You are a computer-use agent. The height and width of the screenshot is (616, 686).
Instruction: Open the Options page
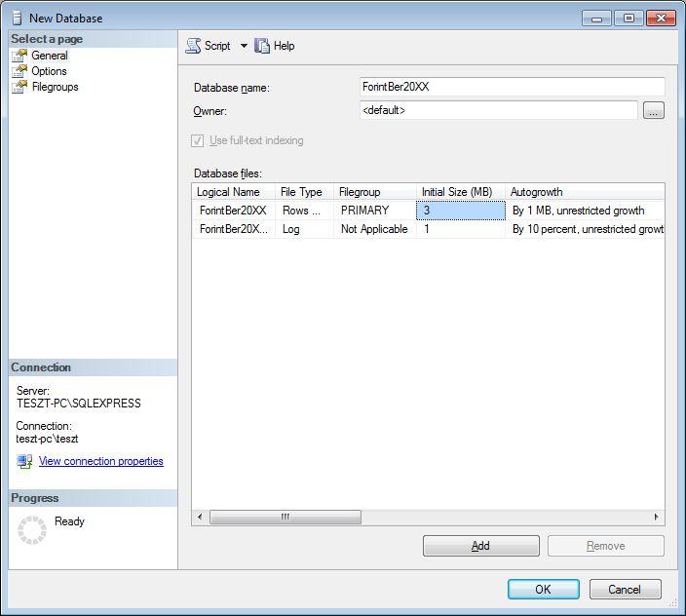pyautogui.click(x=49, y=71)
